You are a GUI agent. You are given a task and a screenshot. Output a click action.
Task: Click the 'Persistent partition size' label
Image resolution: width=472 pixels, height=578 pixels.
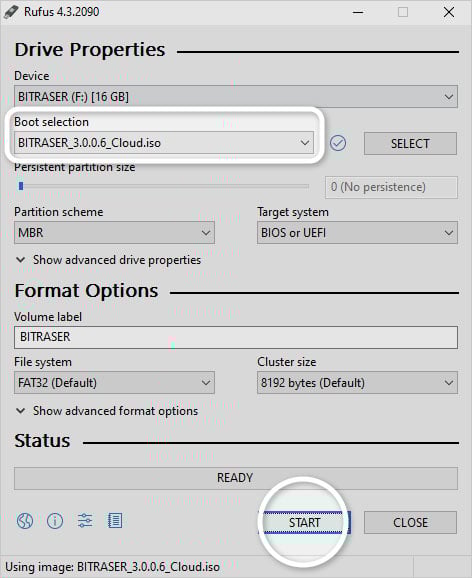[74, 167]
